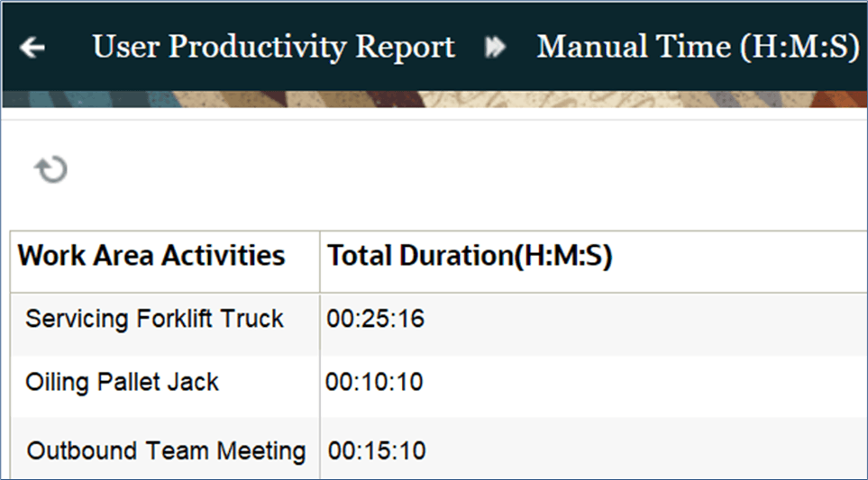Click blank space right of 00:25:16
The width and height of the screenshot is (868, 480).
pyautogui.click(x=631, y=320)
